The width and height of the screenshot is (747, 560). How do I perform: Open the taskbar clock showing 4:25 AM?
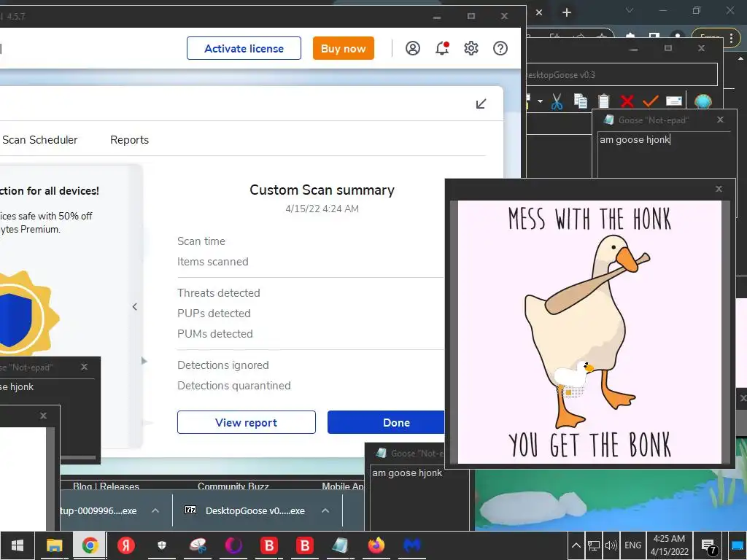pyautogui.click(x=670, y=545)
